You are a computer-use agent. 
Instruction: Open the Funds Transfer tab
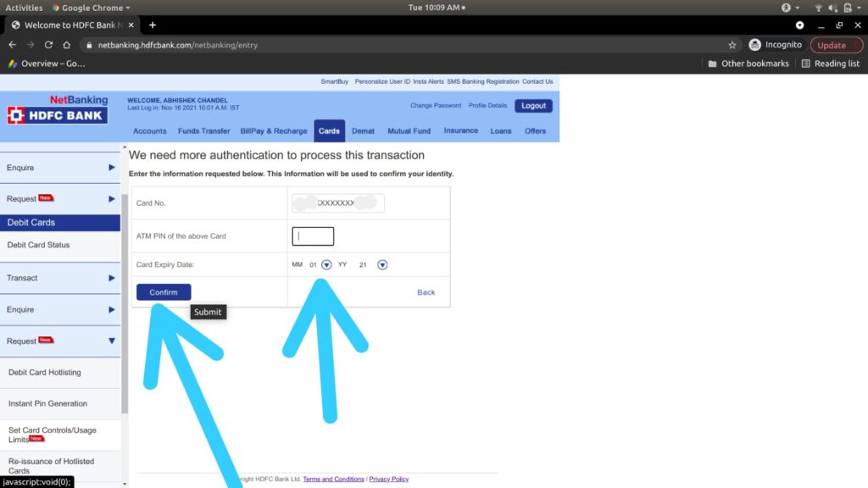pos(203,131)
